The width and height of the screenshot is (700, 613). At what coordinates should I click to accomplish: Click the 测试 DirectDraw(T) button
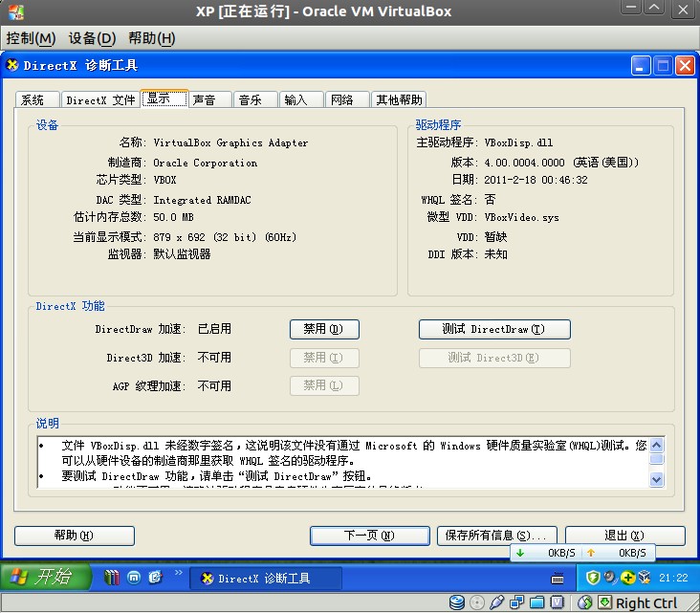click(494, 330)
